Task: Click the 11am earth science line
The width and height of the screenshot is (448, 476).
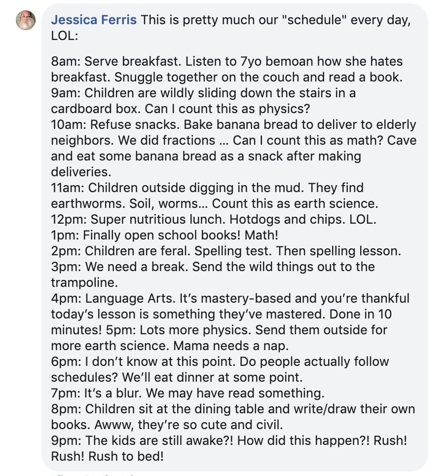Action: click(207, 188)
